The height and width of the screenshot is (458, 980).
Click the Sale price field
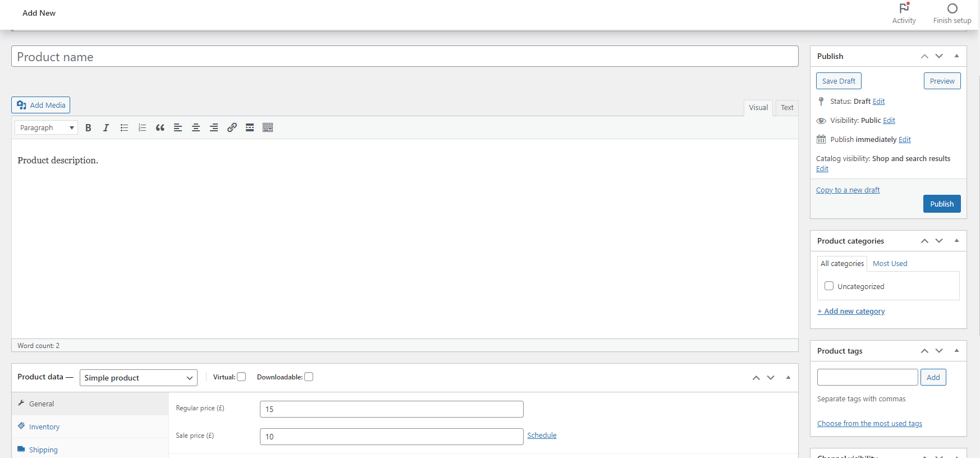tap(392, 437)
